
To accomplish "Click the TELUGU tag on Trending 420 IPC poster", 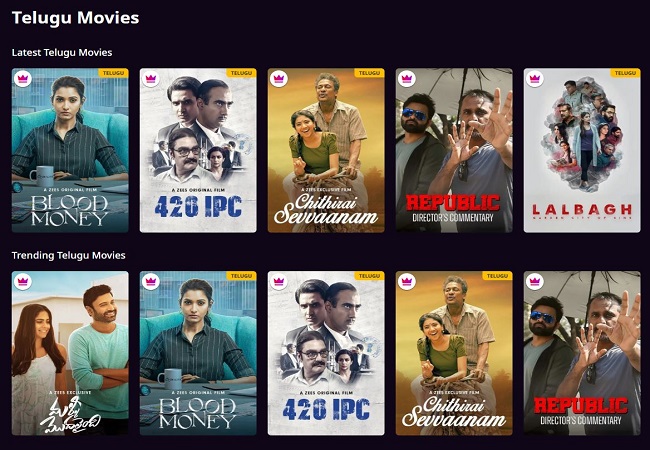I will point(369,276).
